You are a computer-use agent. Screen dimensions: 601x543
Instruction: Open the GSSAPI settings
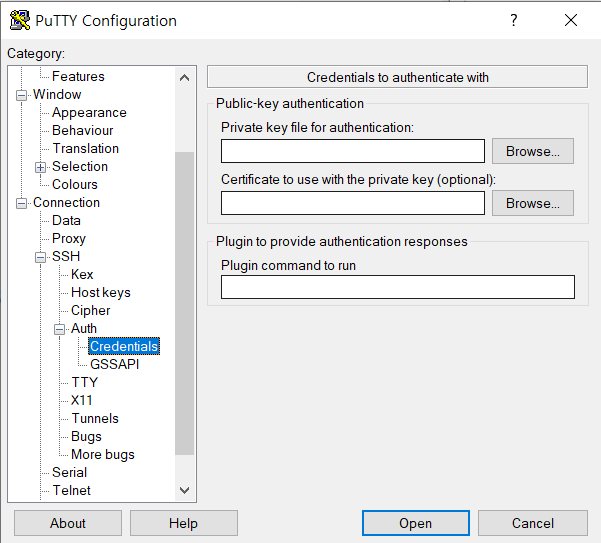point(115,364)
